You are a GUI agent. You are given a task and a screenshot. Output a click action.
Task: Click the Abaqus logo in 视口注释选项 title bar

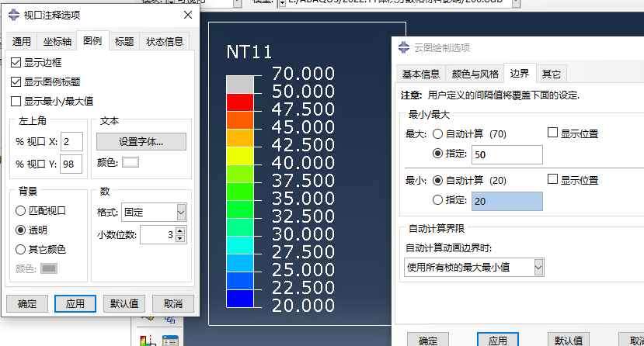click(x=14, y=15)
